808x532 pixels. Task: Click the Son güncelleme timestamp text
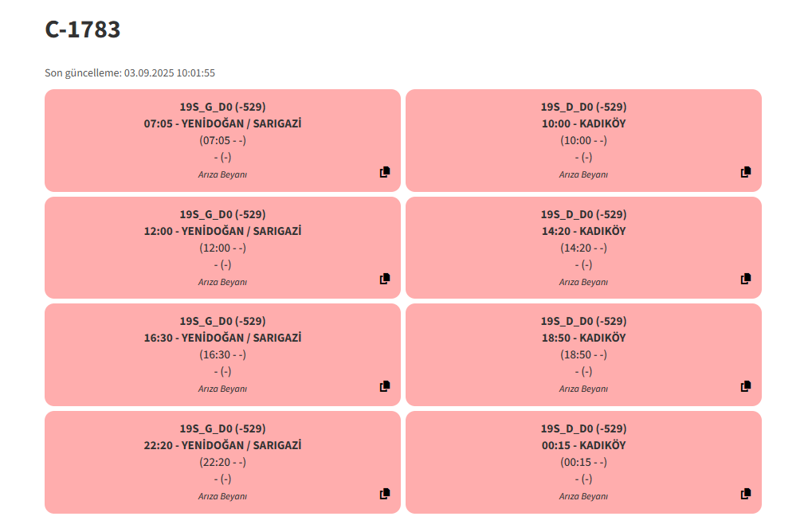pyautogui.click(x=130, y=73)
